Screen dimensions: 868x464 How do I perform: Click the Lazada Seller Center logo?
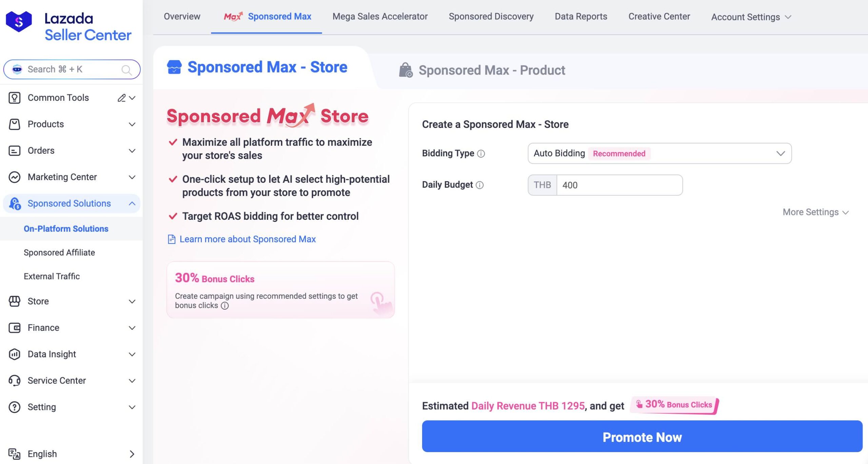click(68, 26)
